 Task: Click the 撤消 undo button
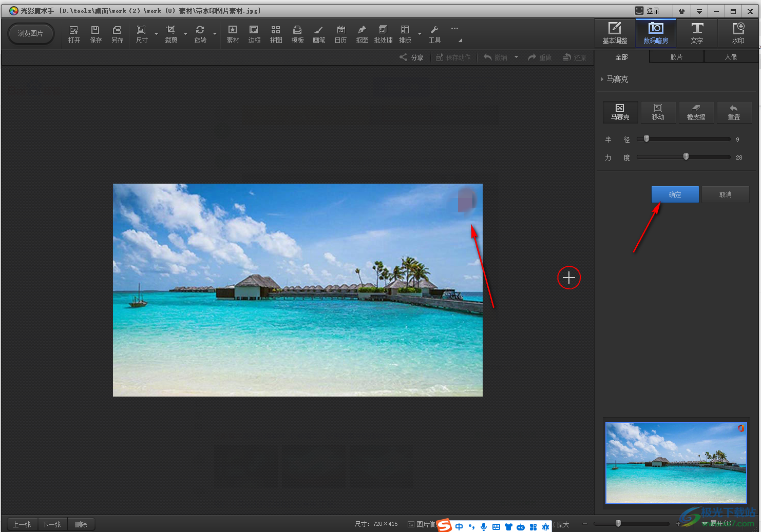pos(496,57)
